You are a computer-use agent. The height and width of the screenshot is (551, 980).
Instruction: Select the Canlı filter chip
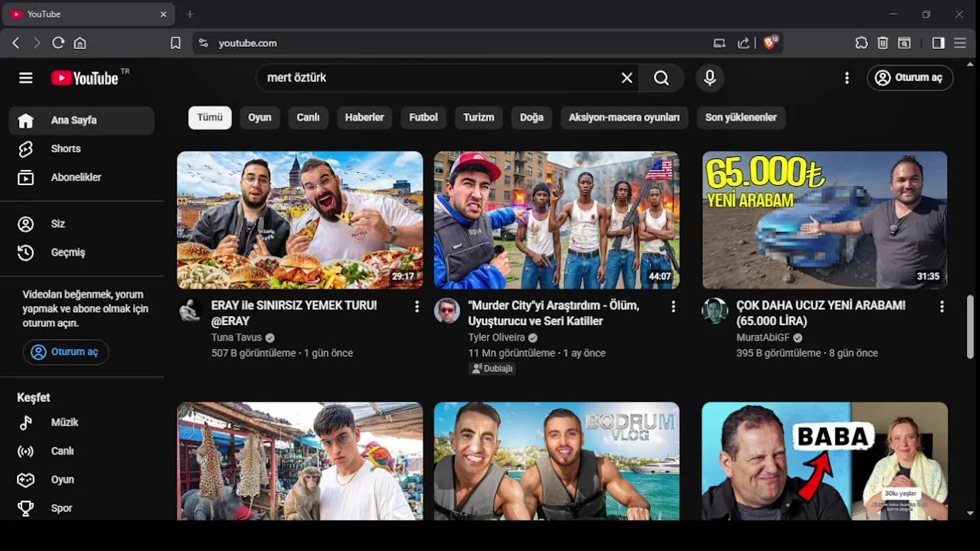point(308,117)
